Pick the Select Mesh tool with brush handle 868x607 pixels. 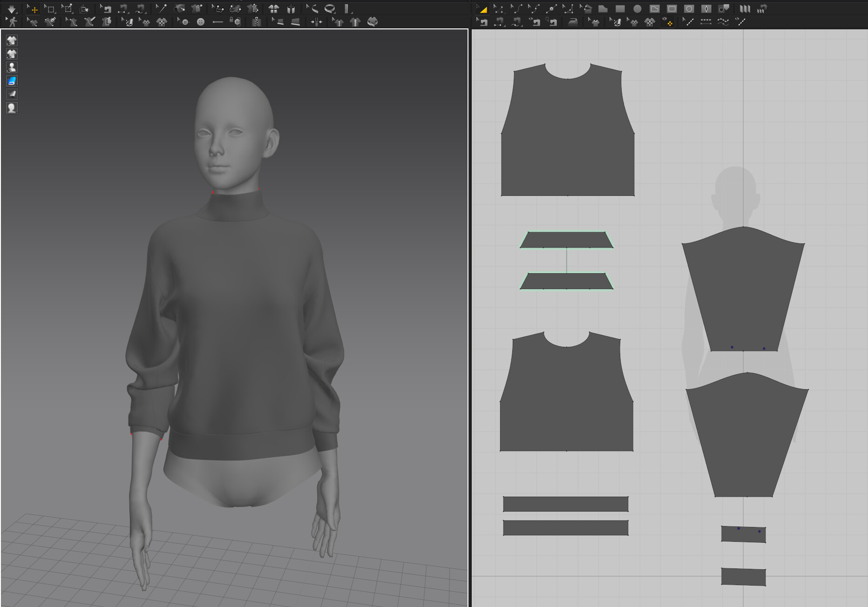tap(67, 9)
